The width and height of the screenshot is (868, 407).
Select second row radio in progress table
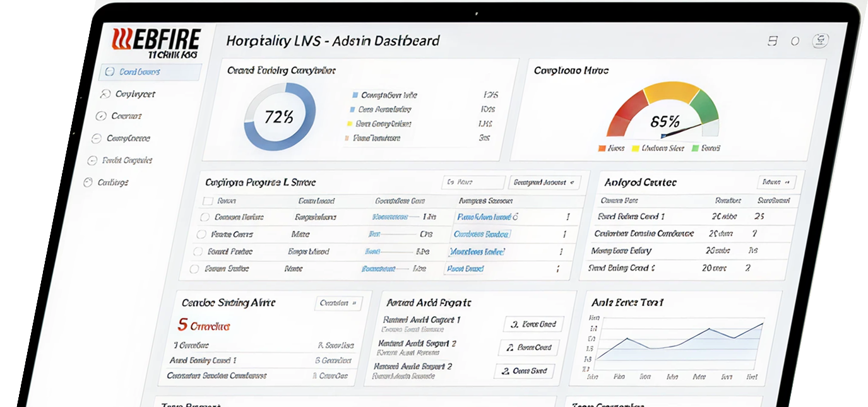pos(201,234)
